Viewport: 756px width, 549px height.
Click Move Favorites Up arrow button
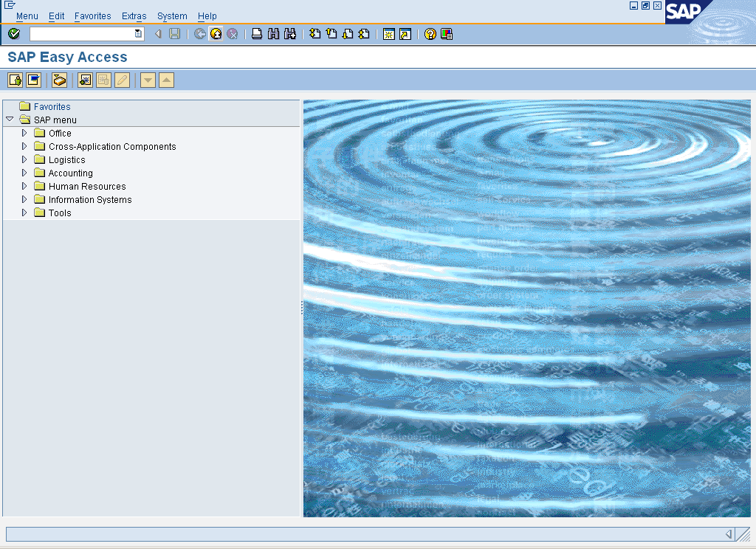[x=166, y=80]
